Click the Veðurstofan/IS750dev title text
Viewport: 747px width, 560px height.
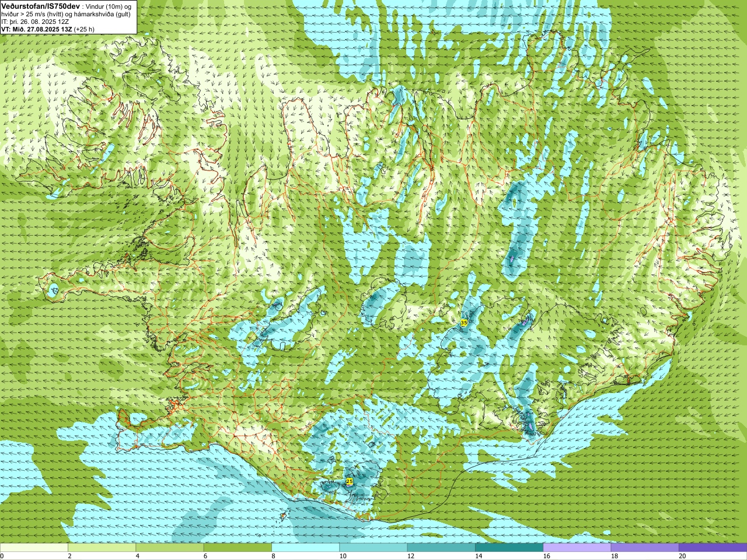[41, 6]
